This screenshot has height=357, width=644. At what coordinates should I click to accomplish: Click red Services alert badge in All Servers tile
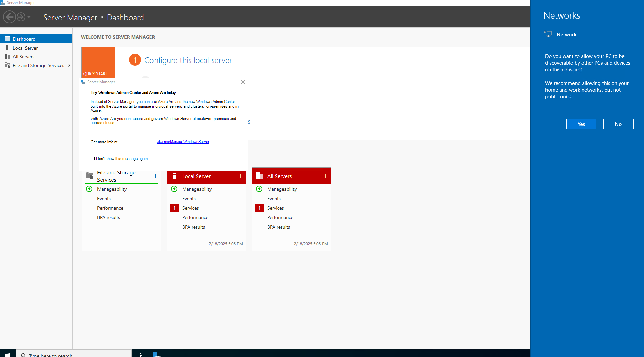[x=259, y=208]
